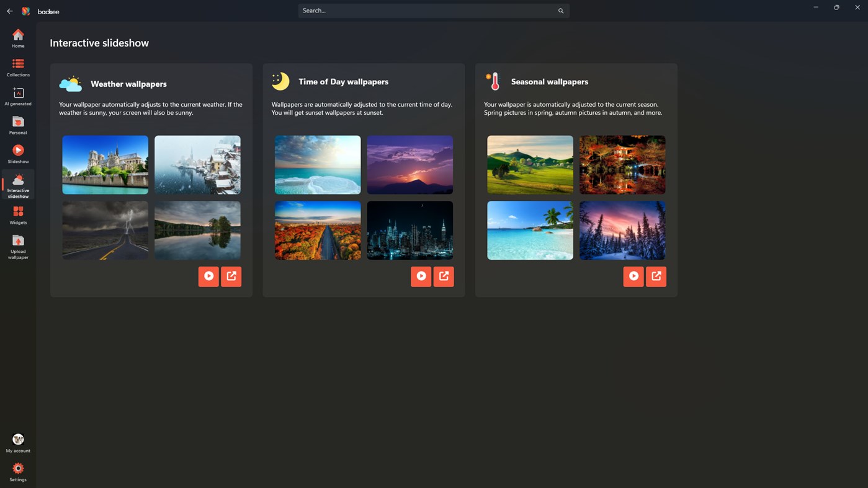
Task: Open sunny cathedral weather thumbnail
Action: point(105,165)
